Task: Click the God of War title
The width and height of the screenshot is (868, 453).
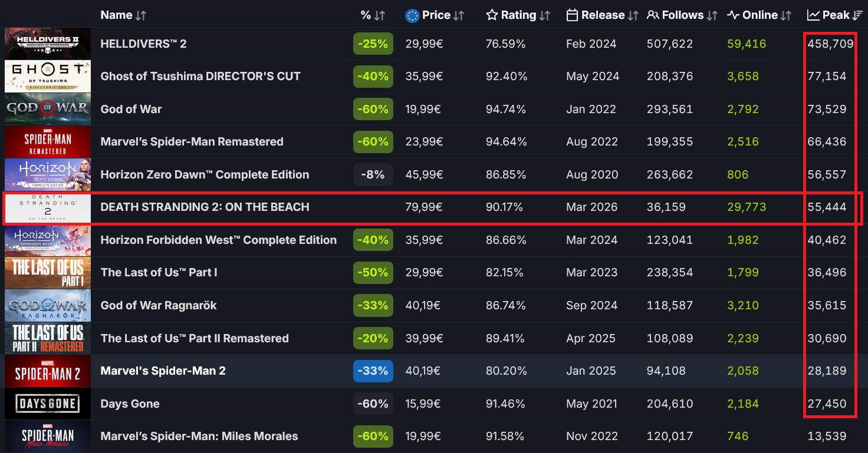Action: click(131, 109)
